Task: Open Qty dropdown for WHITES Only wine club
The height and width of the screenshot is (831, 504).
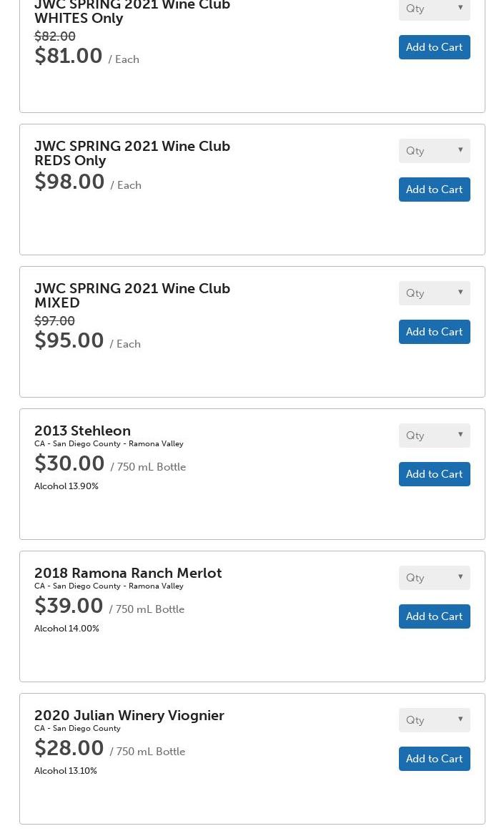Action: [x=434, y=9]
